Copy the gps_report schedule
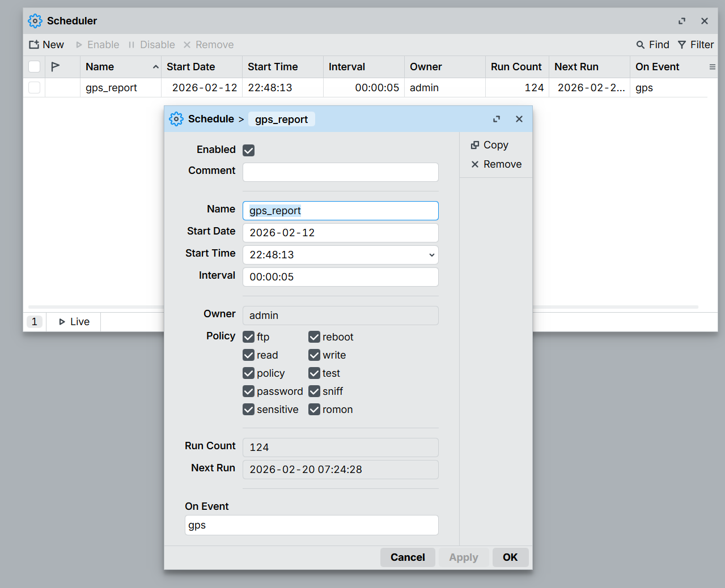The height and width of the screenshot is (588, 725). click(x=490, y=145)
